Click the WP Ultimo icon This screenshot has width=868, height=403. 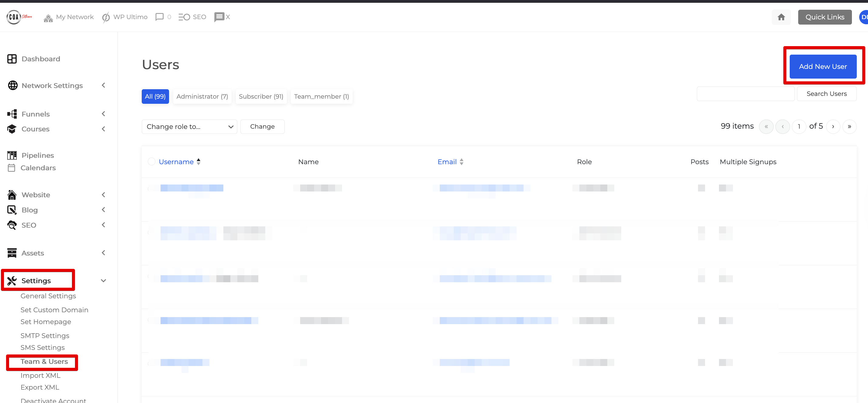click(x=106, y=17)
